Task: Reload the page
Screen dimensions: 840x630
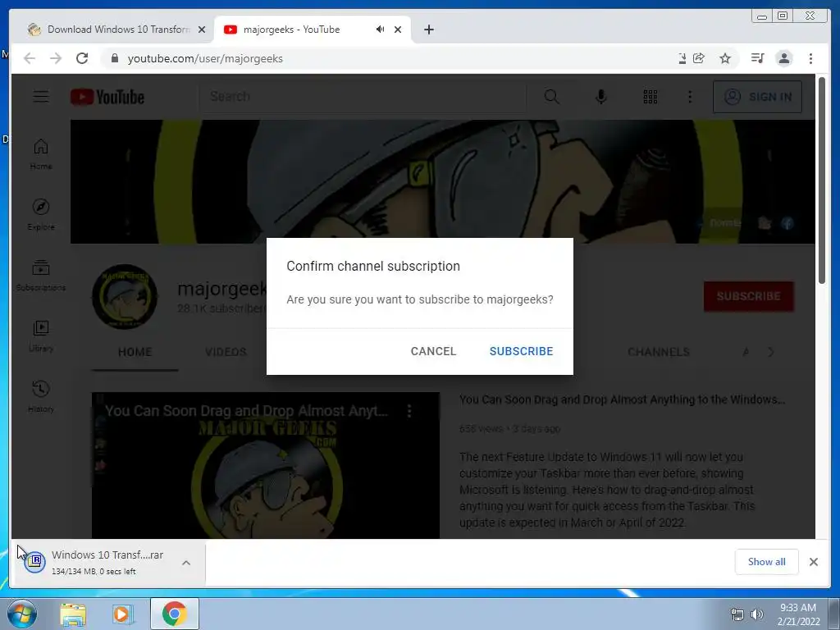Action: tap(82, 58)
